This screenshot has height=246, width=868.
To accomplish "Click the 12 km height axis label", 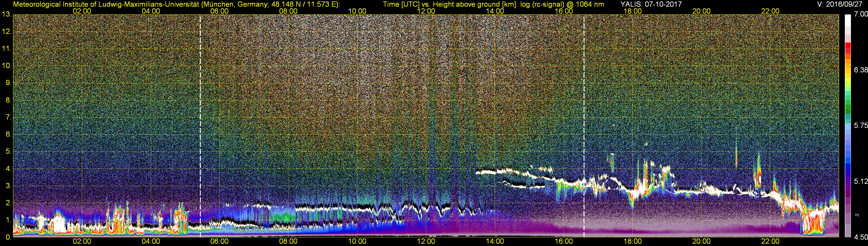I will (x=6, y=32).
